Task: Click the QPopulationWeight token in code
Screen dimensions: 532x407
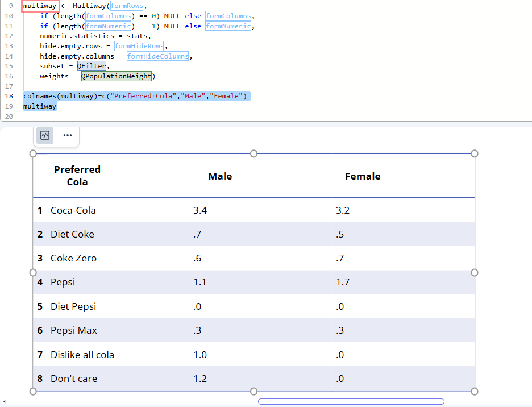Action: coord(117,76)
